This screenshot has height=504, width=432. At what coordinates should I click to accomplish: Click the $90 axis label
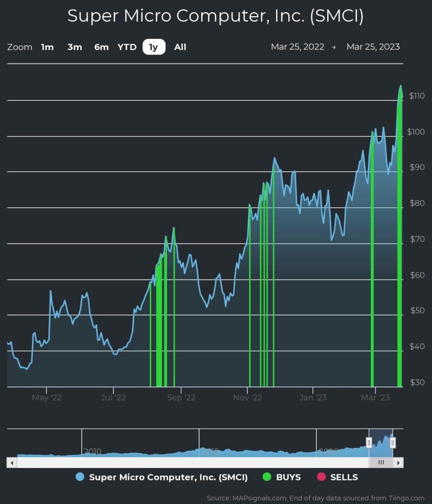click(417, 167)
